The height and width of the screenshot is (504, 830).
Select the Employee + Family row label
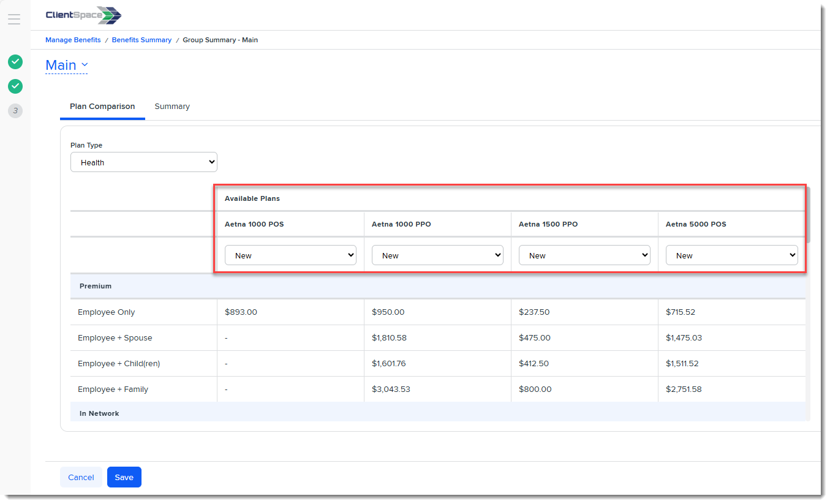tap(113, 389)
